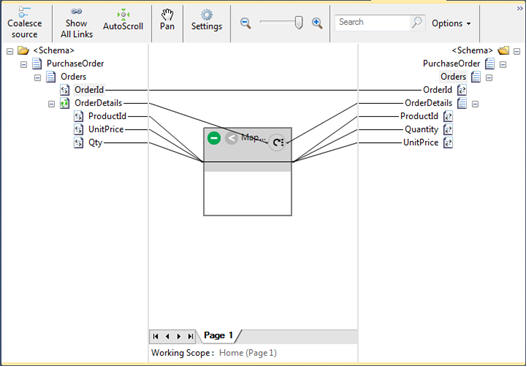Click source OrderDetails green record icon
The image size is (527, 367).
click(x=65, y=103)
